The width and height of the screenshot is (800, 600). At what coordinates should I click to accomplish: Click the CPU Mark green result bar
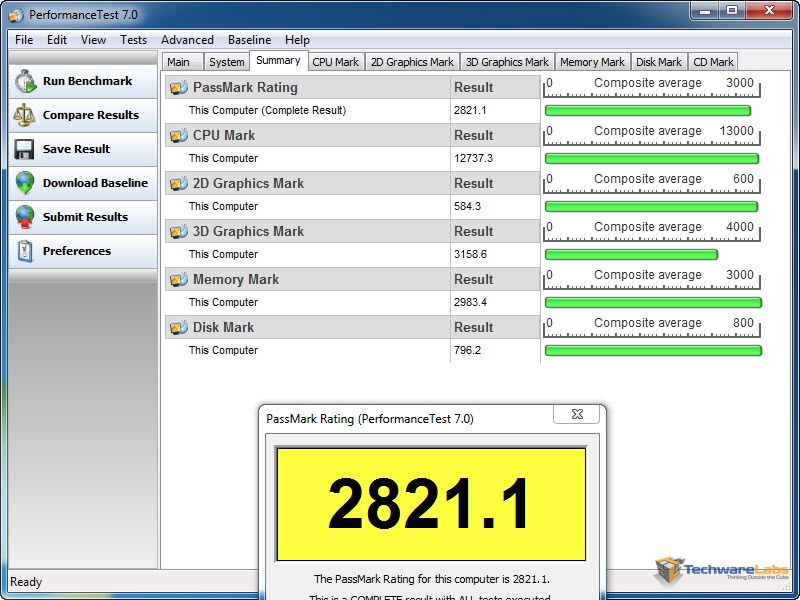[652, 159]
